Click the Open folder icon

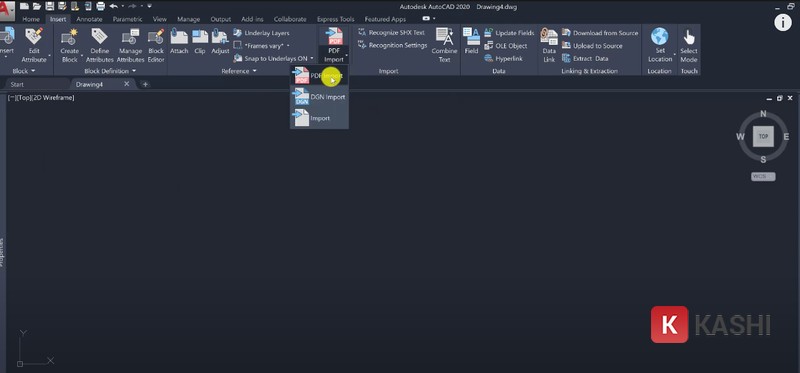[x=37, y=6]
